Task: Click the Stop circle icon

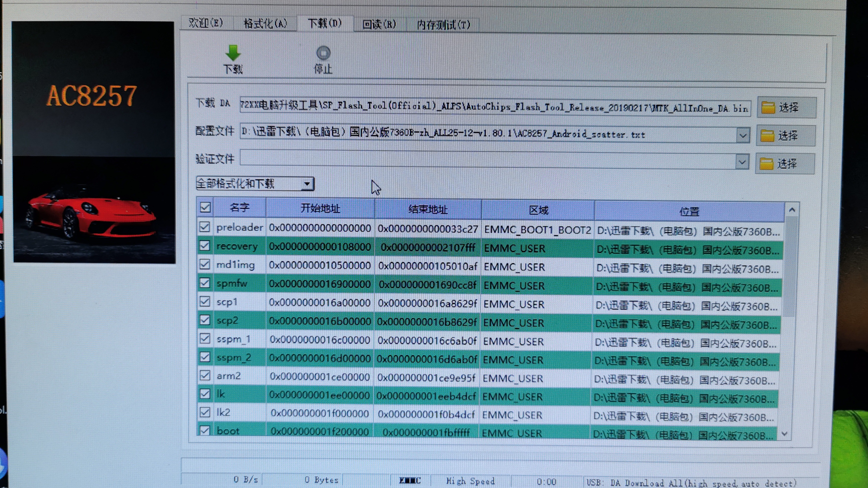Action: [323, 53]
